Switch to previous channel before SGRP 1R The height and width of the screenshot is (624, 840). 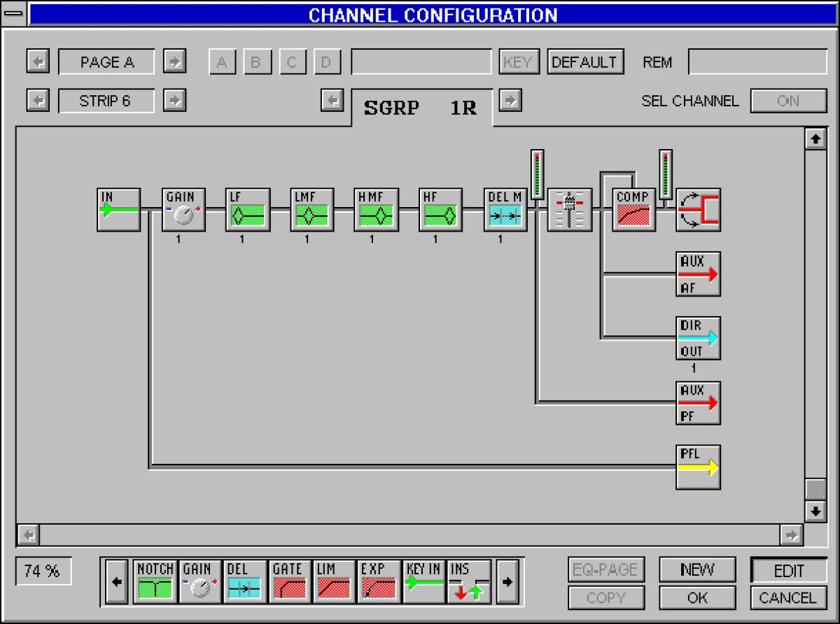tap(332, 101)
